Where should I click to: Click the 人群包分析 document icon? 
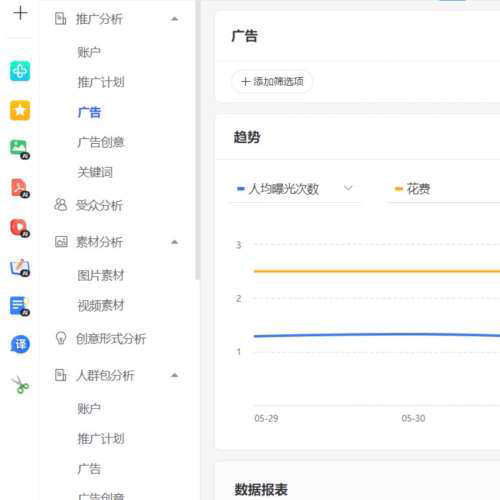pos(60,375)
